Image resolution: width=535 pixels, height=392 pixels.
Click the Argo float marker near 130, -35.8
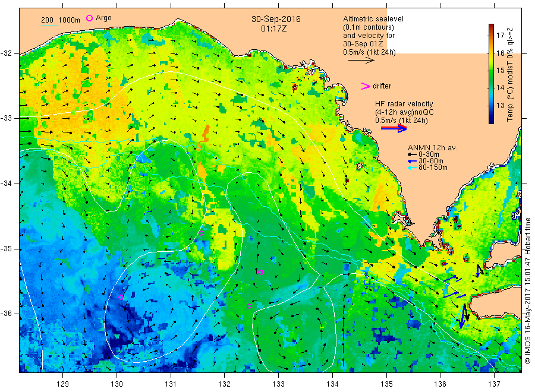point(121,297)
